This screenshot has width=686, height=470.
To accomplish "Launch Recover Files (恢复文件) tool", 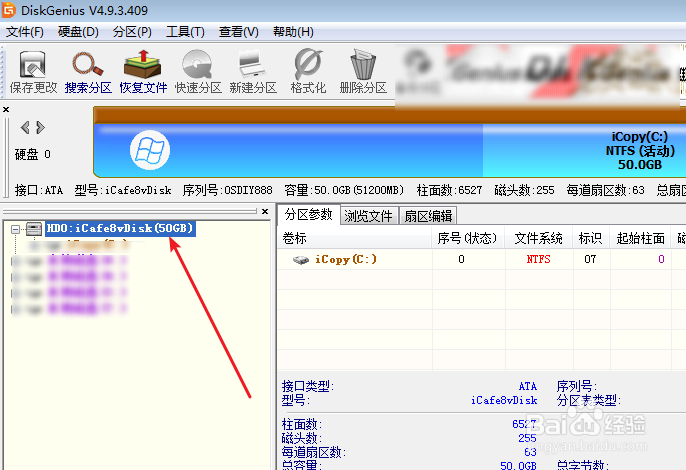I will (143, 71).
